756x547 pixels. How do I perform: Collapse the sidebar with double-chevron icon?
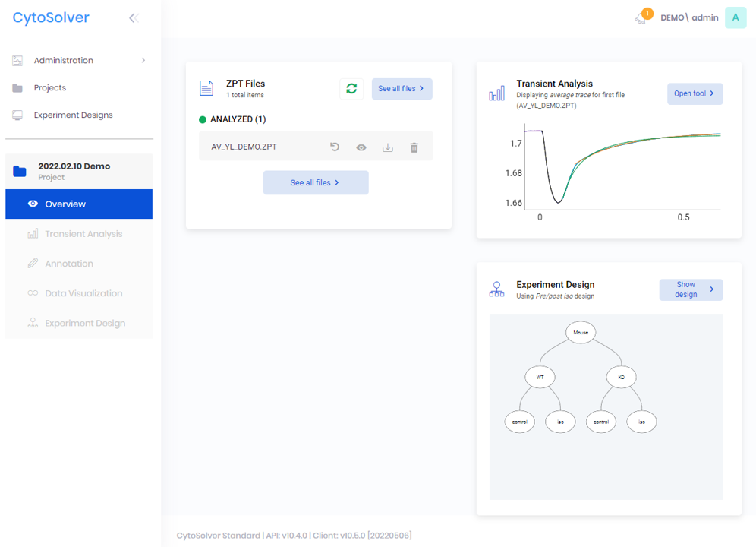click(134, 18)
